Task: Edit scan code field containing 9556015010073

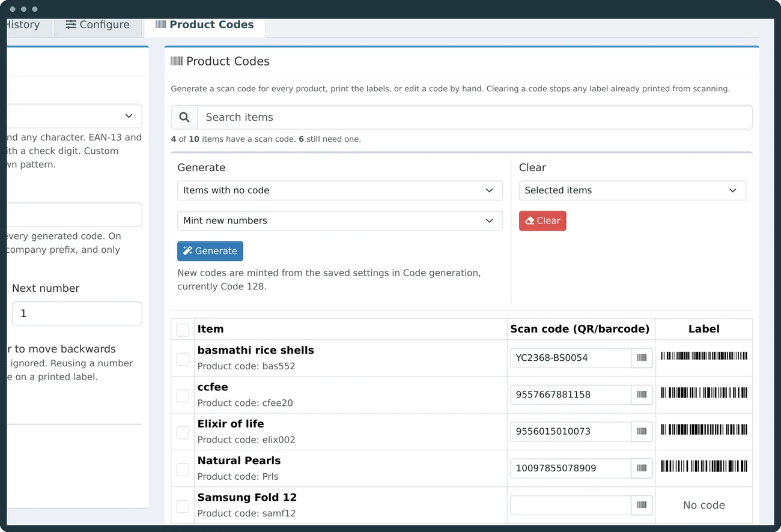Action: [x=571, y=431]
